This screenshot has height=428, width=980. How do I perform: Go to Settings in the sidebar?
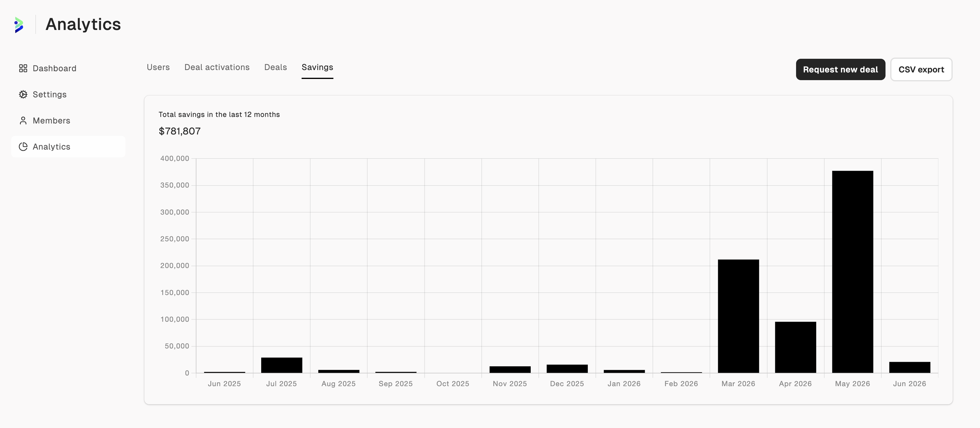(68, 95)
